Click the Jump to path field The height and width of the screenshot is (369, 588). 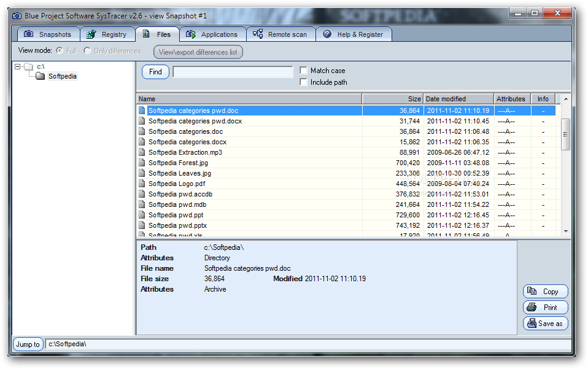(x=308, y=344)
